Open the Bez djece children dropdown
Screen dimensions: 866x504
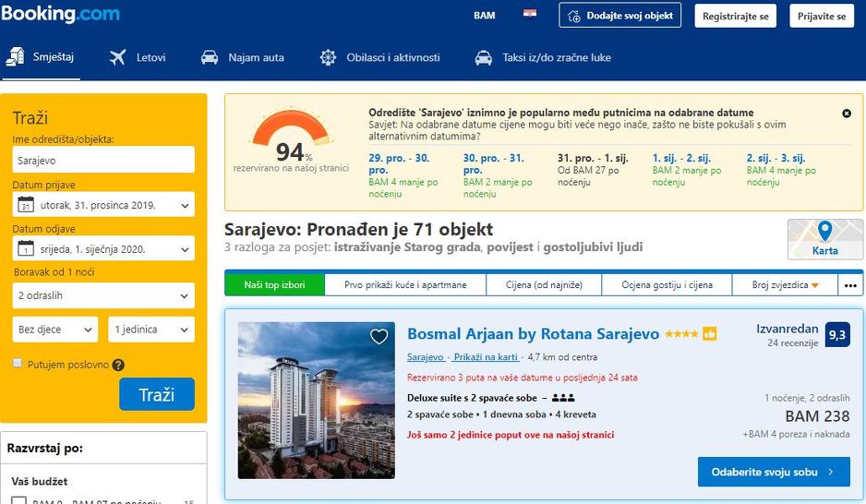pos(54,330)
